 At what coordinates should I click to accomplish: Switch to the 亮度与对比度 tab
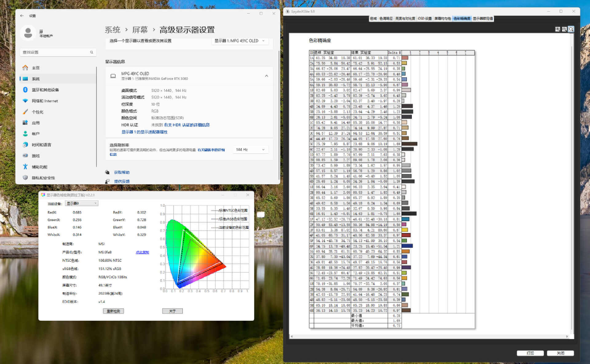point(405,18)
